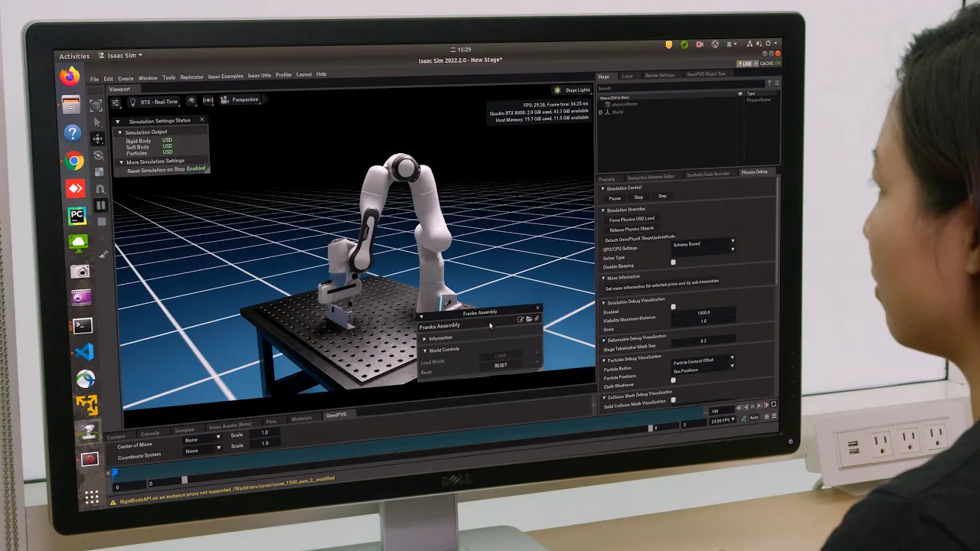Open the Synthetic Data Recorder tab

[708, 174]
